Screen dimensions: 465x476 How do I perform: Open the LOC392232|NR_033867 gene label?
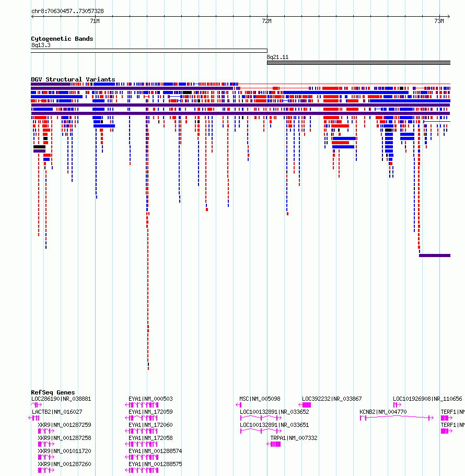point(332,399)
